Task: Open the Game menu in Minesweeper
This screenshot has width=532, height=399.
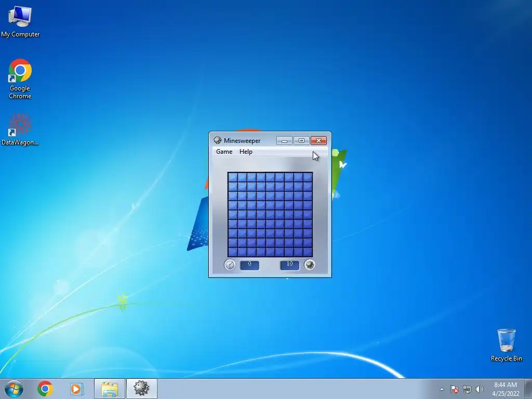Action: click(x=224, y=152)
